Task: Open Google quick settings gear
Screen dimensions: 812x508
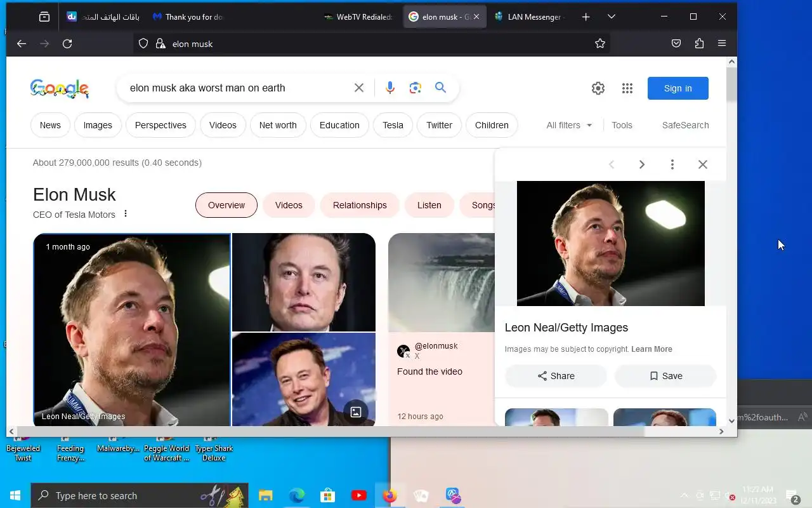Action: pyautogui.click(x=598, y=88)
